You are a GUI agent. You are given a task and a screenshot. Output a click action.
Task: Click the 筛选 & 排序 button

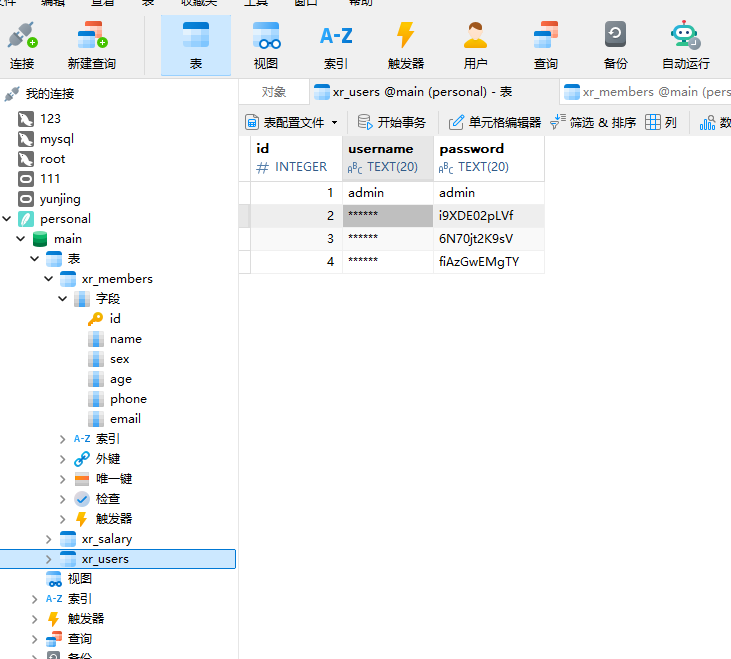coord(593,123)
